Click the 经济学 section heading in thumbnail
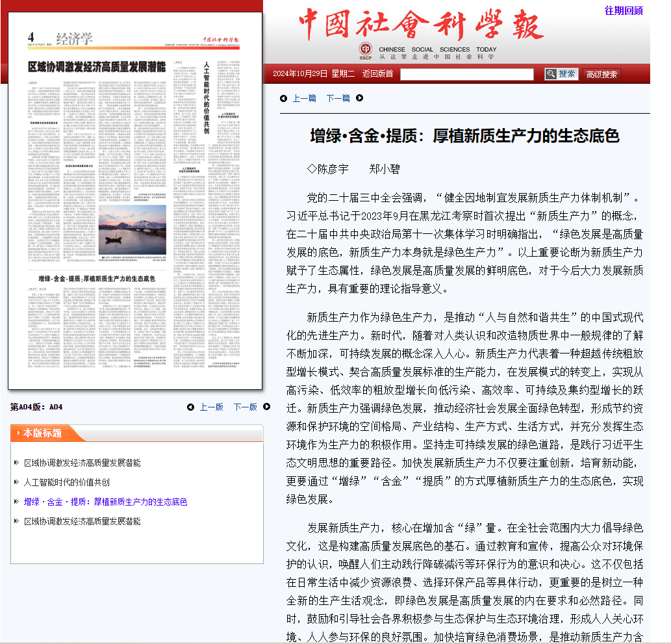 pos(74,39)
